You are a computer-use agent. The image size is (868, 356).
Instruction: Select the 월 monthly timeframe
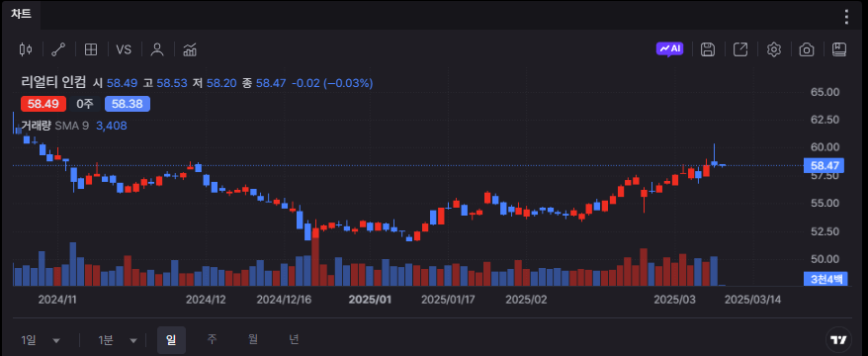pyautogui.click(x=253, y=339)
